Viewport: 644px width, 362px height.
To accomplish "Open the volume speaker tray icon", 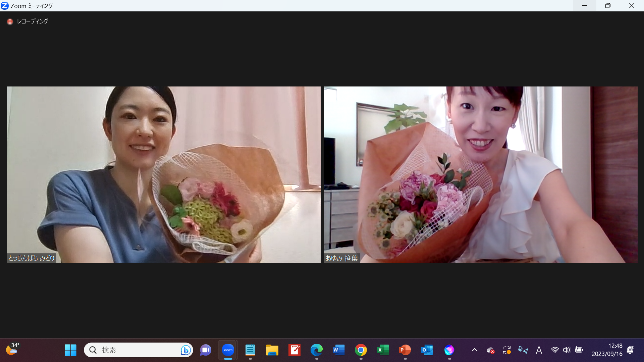I will tap(567, 350).
